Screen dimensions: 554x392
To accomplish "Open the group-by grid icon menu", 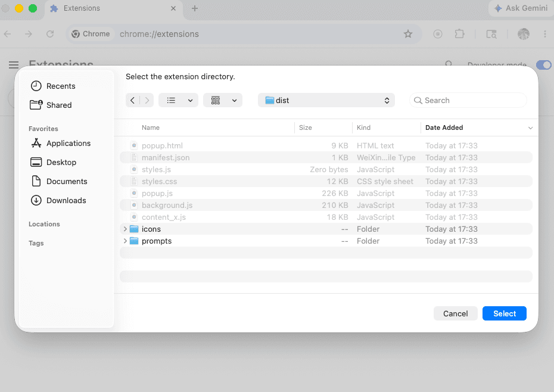I will click(x=216, y=101).
